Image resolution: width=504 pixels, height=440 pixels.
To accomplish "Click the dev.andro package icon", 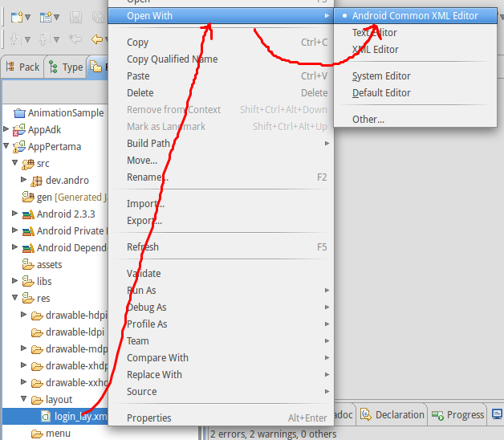I will click(x=36, y=181).
